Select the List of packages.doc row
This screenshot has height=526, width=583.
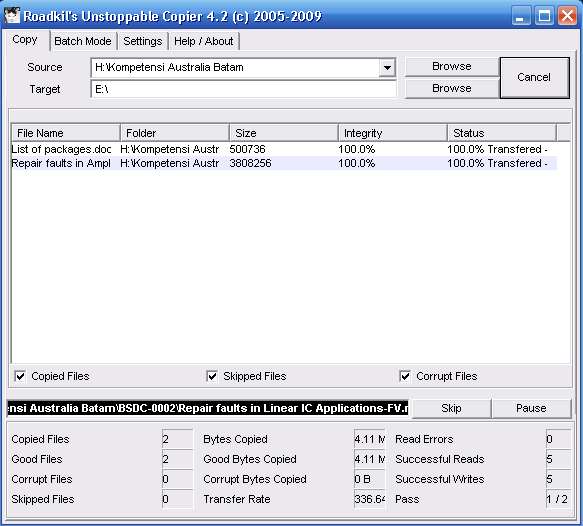(x=284, y=149)
